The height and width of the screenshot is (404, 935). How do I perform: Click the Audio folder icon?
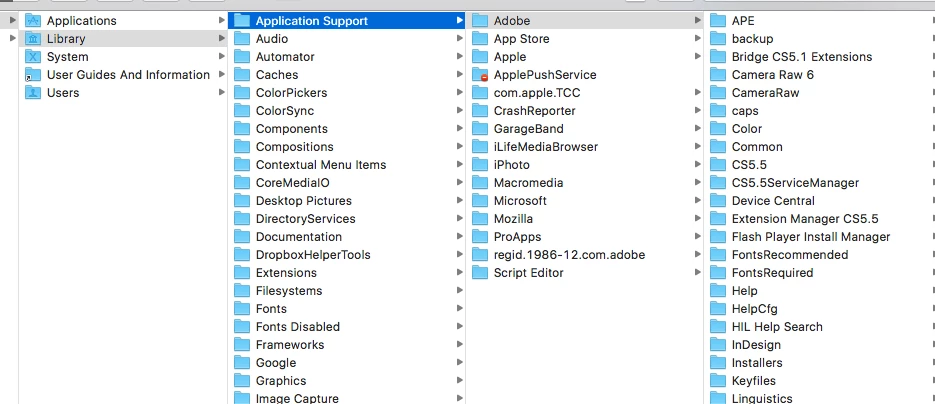(242, 39)
